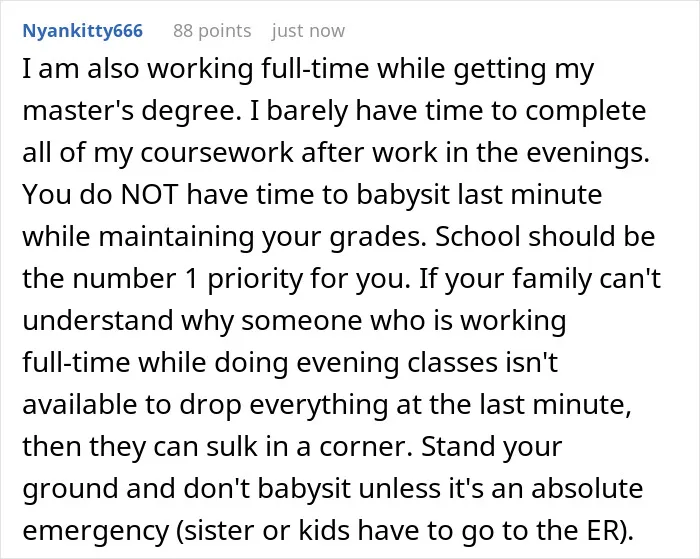Click the word 'NOT' in the comment
This screenshot has height=559, width=700.
[150, 195]
